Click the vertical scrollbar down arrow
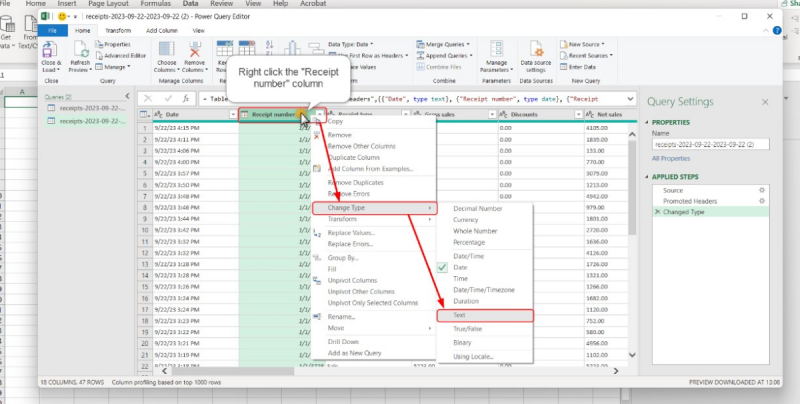Image resolution: width=800 pixels, height=404 pixels. 630,357
